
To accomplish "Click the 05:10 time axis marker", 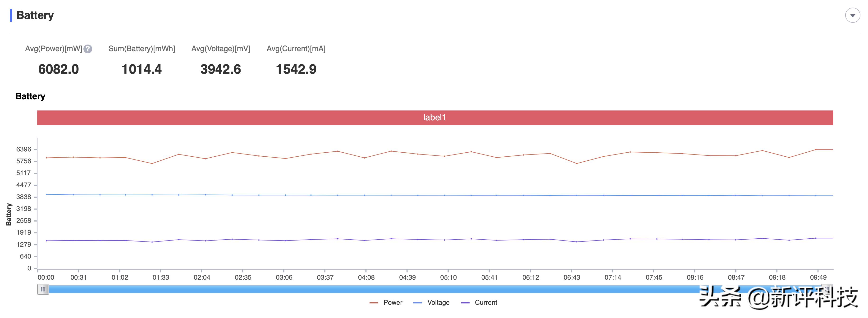I will click(448, 277).
